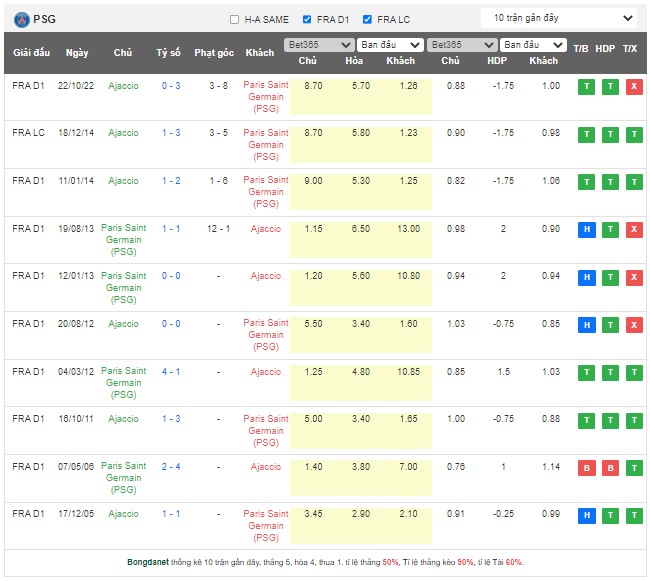Click green HDP badge in 12/01/13 row
650x581 pixels.
[609, 277]
